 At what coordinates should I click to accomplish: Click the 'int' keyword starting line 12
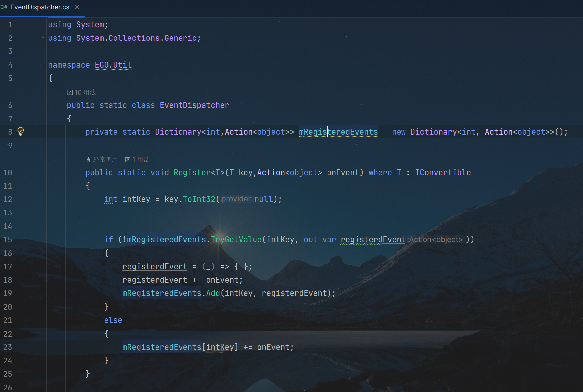click(111, 199)
